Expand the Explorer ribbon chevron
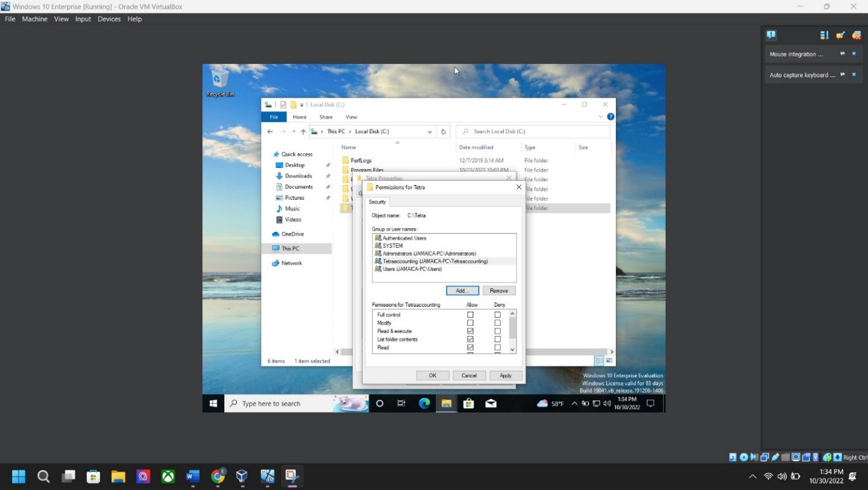Screen dimensions: 868x490 click(x=601, y=117)
